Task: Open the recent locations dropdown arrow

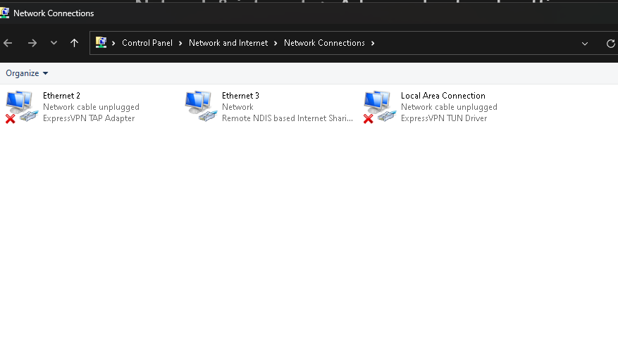Action: [x=54, y=42]
